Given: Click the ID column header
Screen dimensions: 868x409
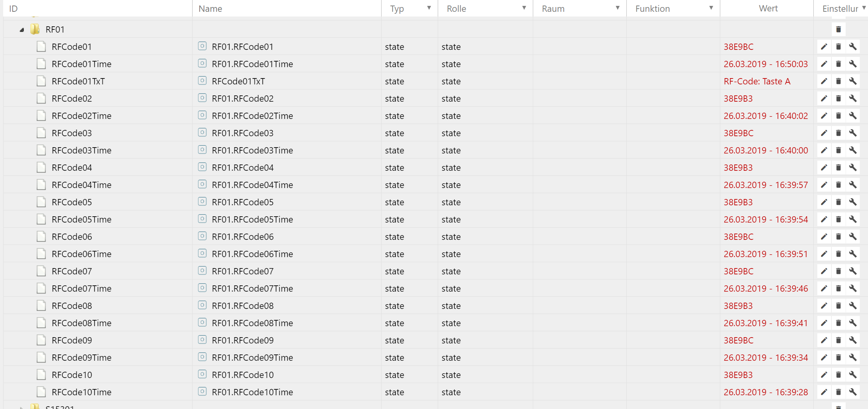Looking at the screenshot, I should click(x=13, y=9).
